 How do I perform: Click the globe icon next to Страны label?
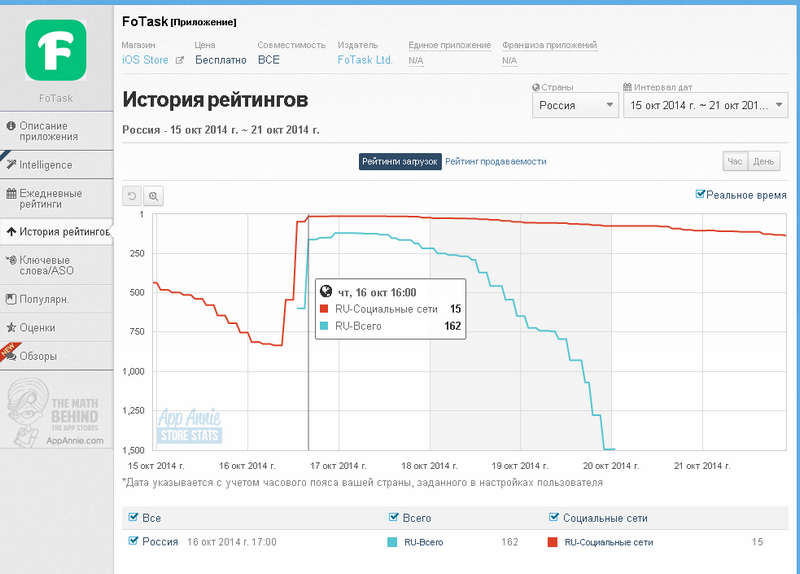tap(536, 87)
